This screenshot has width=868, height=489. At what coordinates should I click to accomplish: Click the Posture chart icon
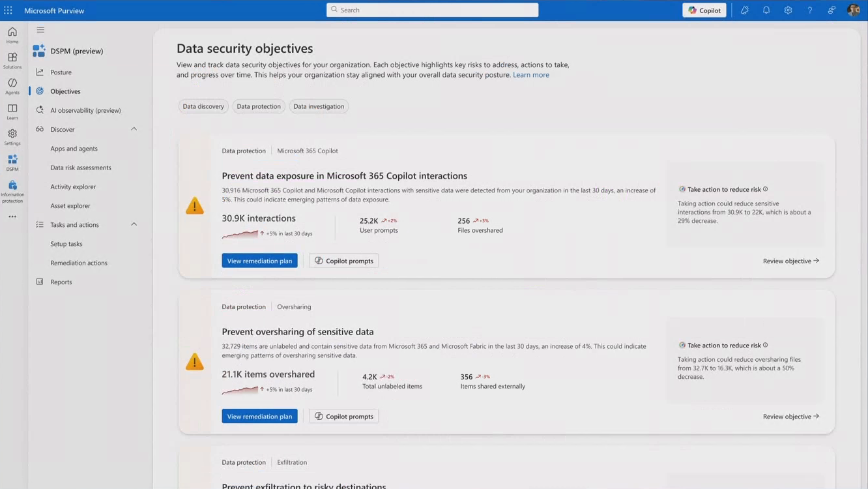[x=40, y=72]
